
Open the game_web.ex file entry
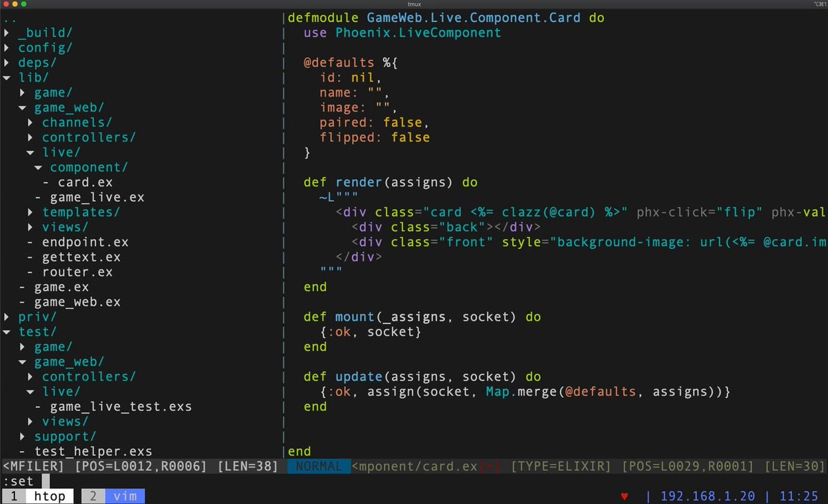(77, 302)
